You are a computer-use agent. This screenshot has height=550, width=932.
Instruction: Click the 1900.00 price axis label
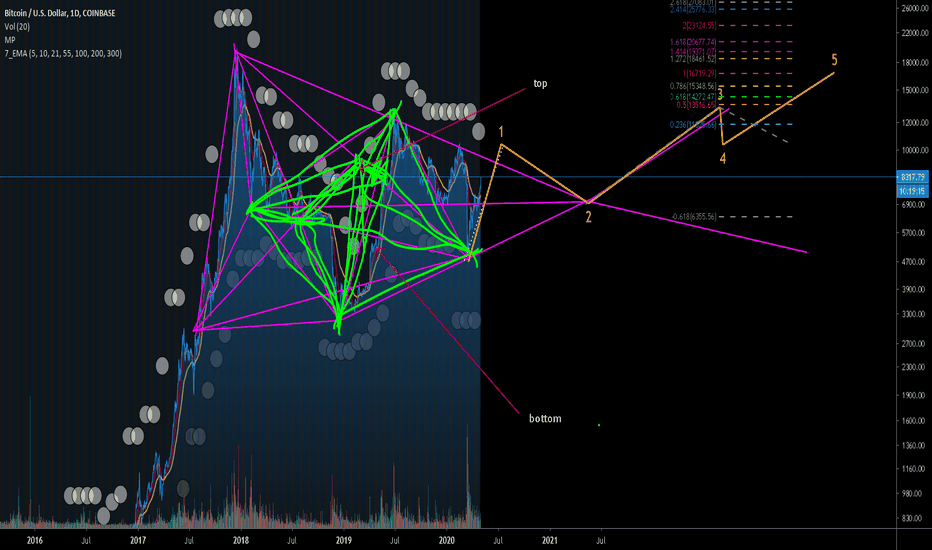(x=914, y=395)
